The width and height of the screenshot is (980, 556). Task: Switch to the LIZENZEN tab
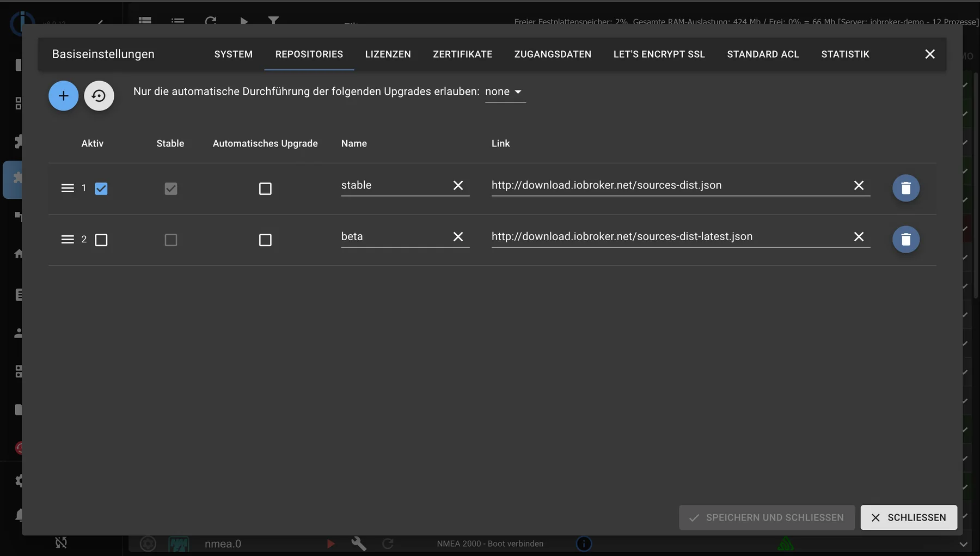tap(388, 54)
